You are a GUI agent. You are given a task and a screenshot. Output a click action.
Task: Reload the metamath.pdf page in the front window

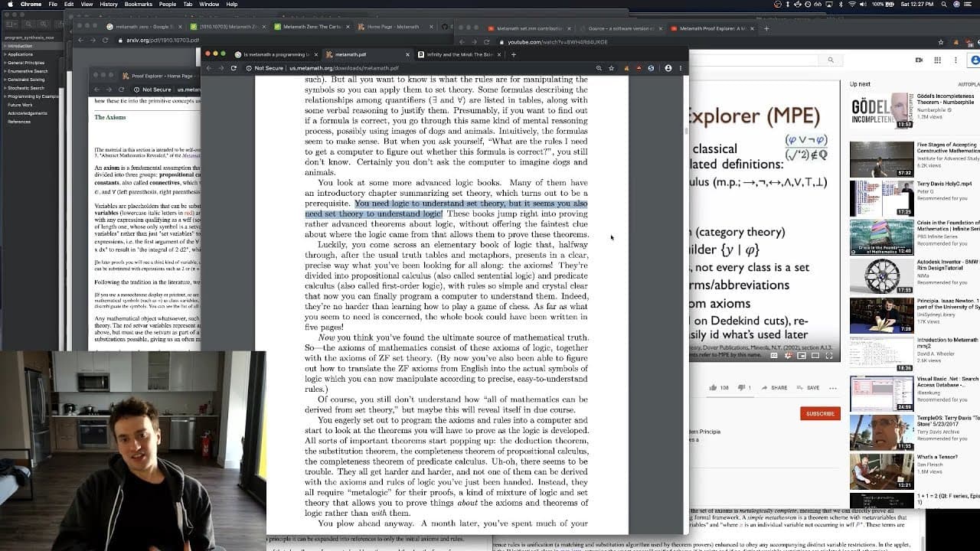(x=234, y=68)
